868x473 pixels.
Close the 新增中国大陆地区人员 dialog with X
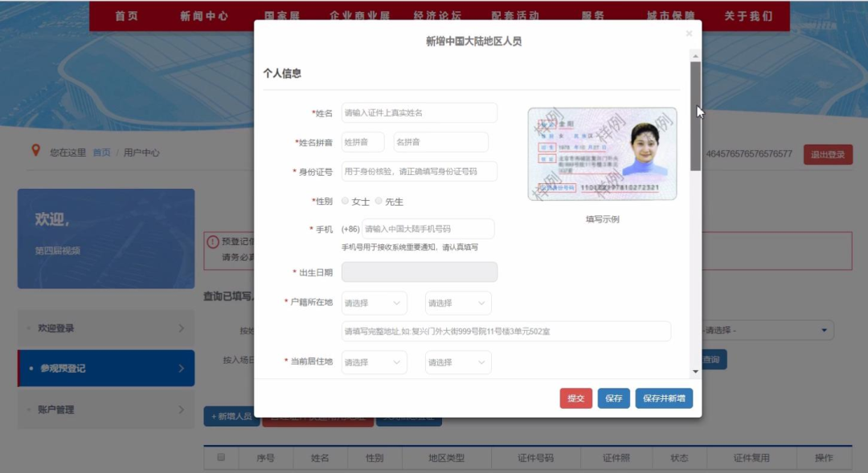coord(689,34)
